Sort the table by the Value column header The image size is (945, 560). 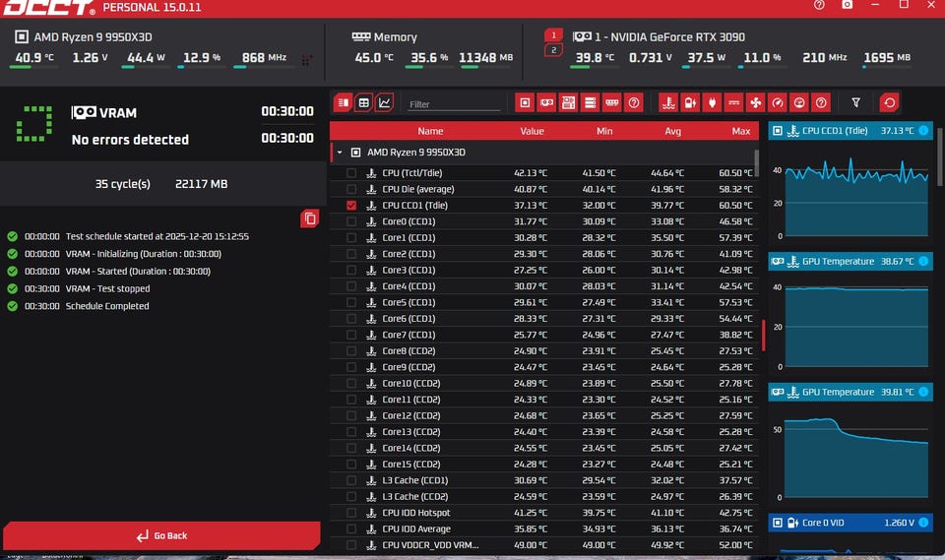pos(533,131)
